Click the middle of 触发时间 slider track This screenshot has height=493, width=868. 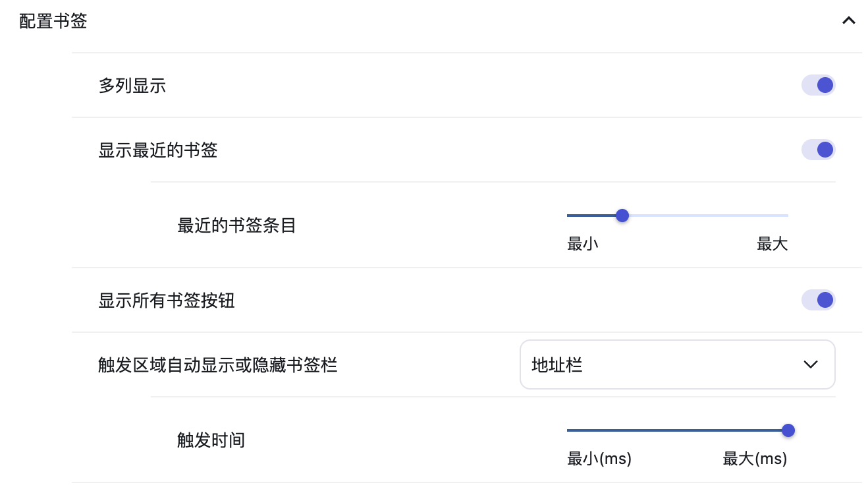[x=677, y=430]
